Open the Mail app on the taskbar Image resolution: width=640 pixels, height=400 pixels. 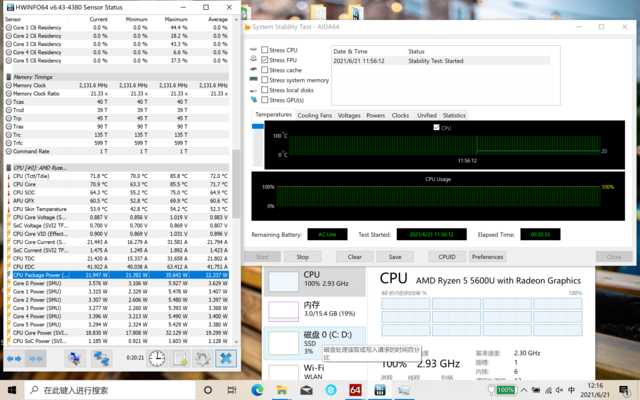306,390
